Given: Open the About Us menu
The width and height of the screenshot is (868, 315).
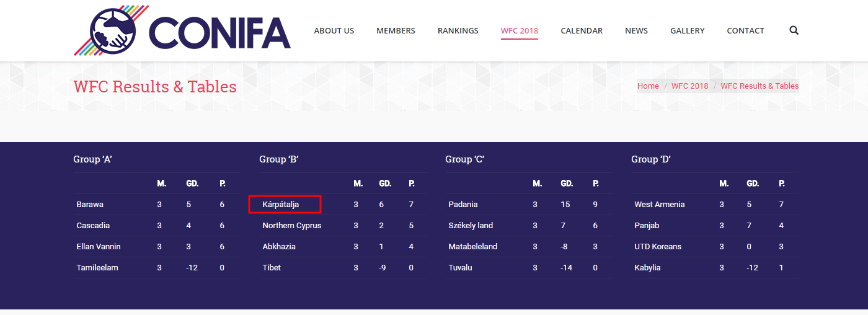Looking at the screenshot, I should pos(334,30).
